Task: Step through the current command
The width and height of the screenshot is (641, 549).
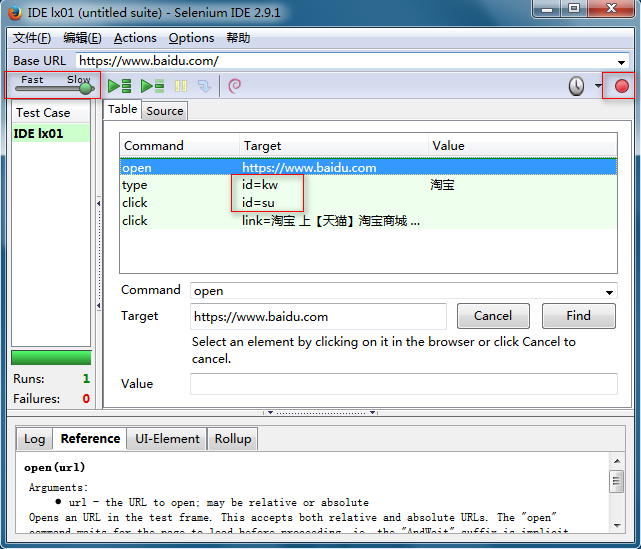Action: pyautogui.click(x=204, y=86)
